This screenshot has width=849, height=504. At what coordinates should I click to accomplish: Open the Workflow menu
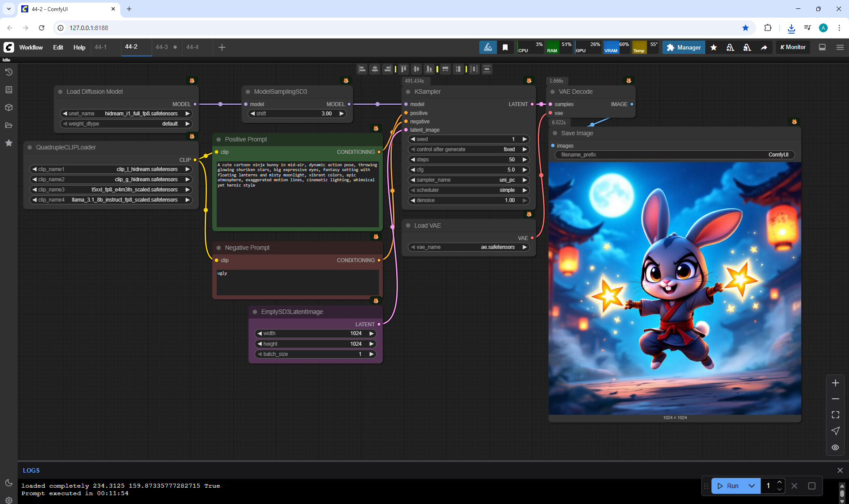pos(31,47)
